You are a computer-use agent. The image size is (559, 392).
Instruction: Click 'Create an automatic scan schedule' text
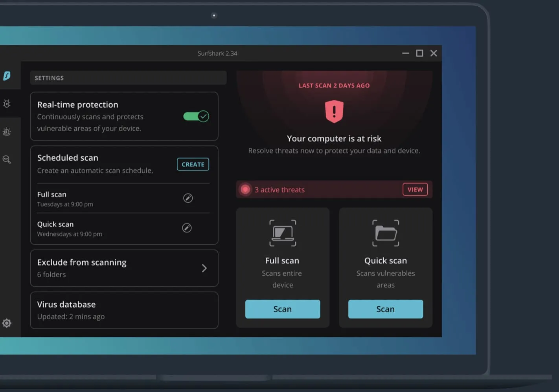(95, 170)
